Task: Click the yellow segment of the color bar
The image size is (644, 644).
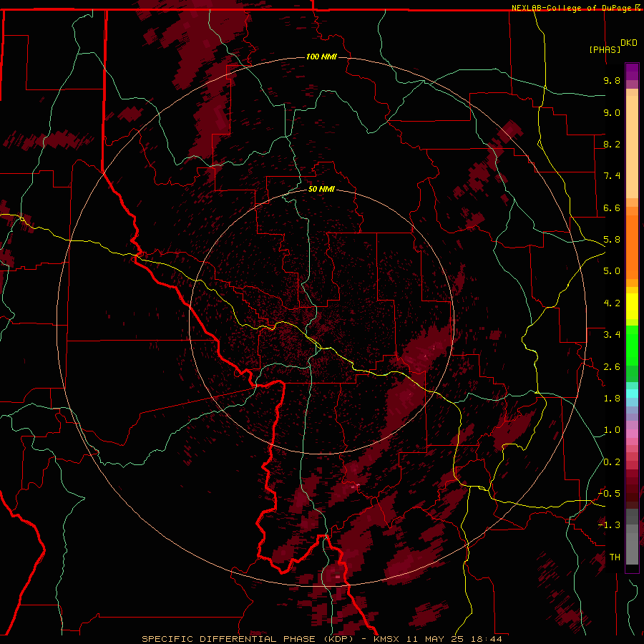Action: pos(632,306)
